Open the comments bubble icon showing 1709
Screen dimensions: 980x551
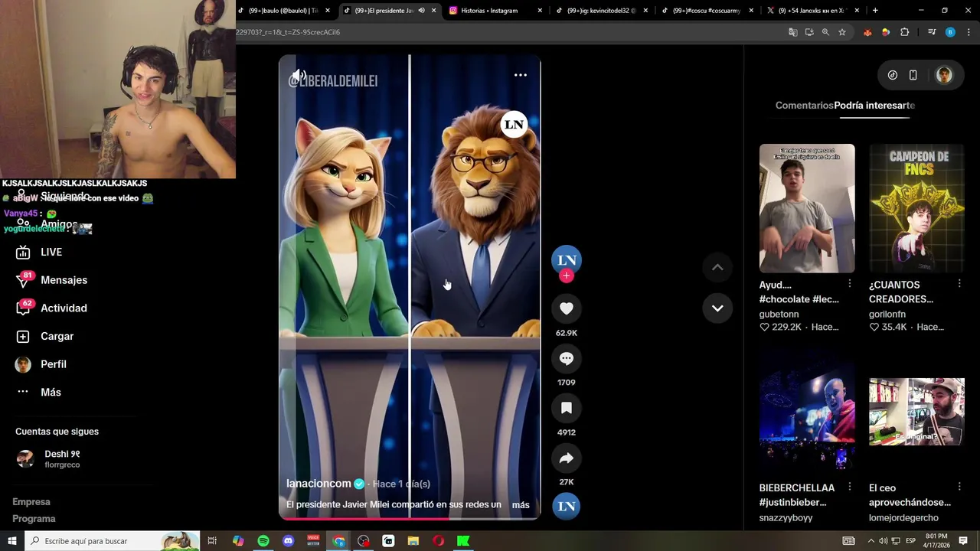click(567, 358)
